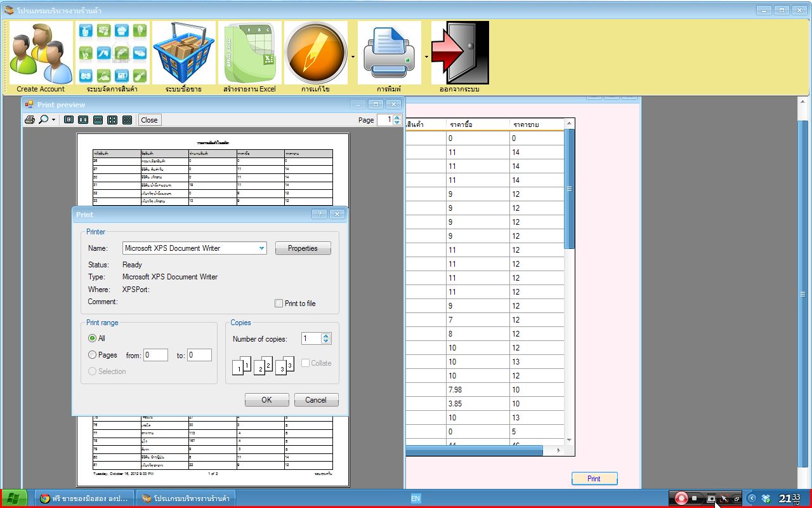Open the printer Name dropdown
Viewport: 812px width, 508px height.
(x=261, y=248)
